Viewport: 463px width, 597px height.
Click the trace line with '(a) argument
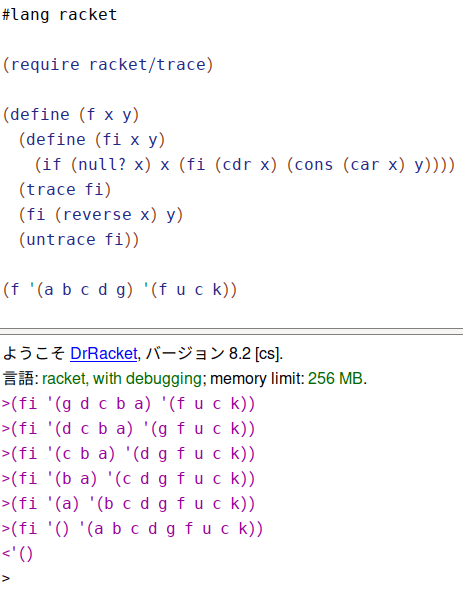click(x=128, y=504)
